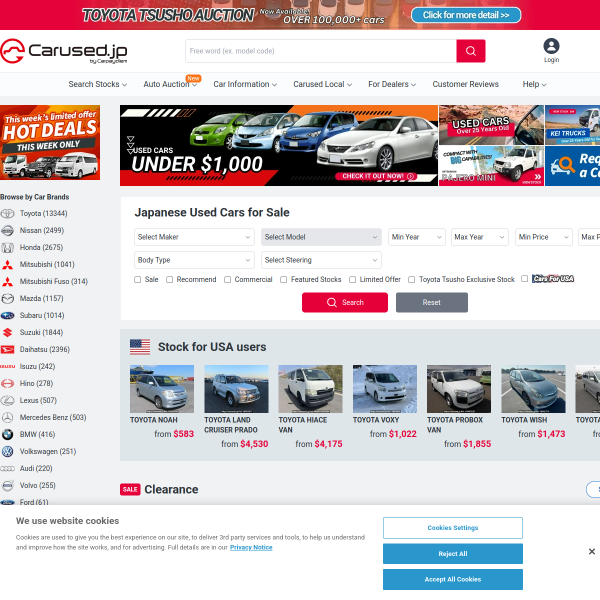The image size is (600, 600).
Task: Open the Toyota Voxy car thumbnail
Action: coord(385,389)
